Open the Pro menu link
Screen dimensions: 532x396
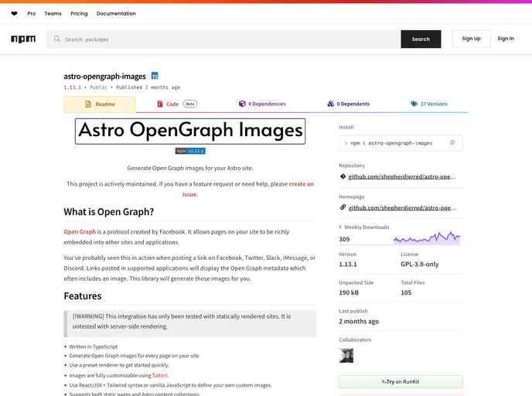point(32,14)
